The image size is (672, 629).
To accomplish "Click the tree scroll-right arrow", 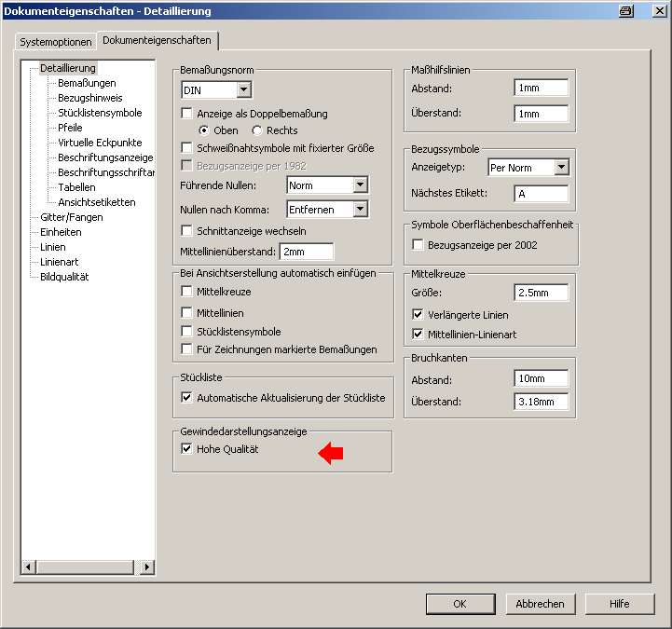I will (x=147, y=567).
